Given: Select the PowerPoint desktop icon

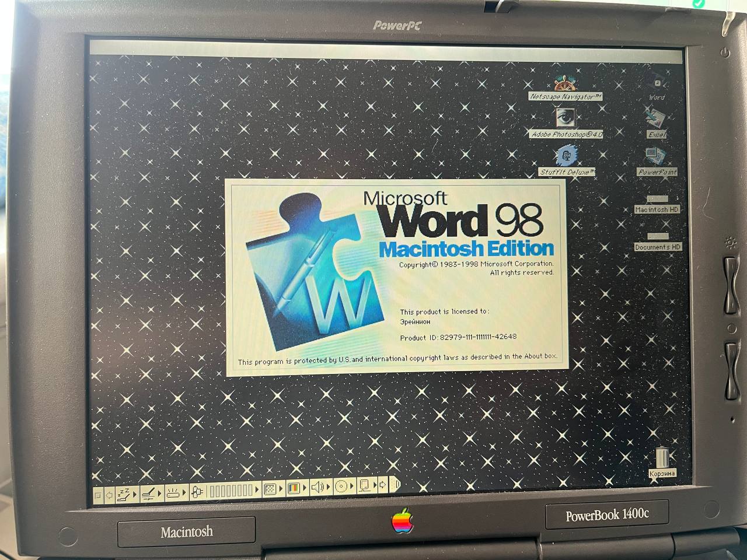Looking at the screenshot, I should click(x=656, y=157).
